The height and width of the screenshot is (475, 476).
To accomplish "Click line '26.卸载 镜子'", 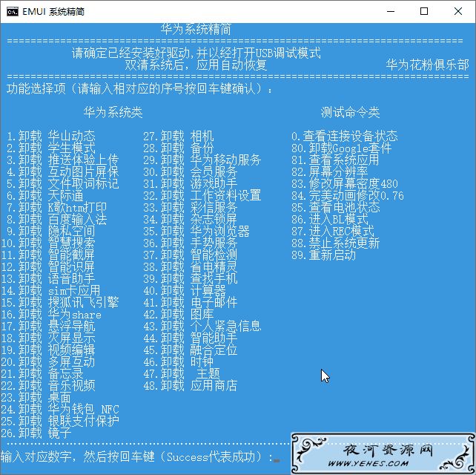I will (36, 433).
